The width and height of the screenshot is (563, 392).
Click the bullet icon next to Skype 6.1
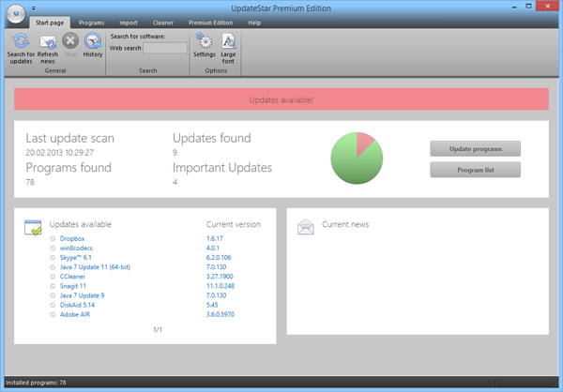[53, 257]
